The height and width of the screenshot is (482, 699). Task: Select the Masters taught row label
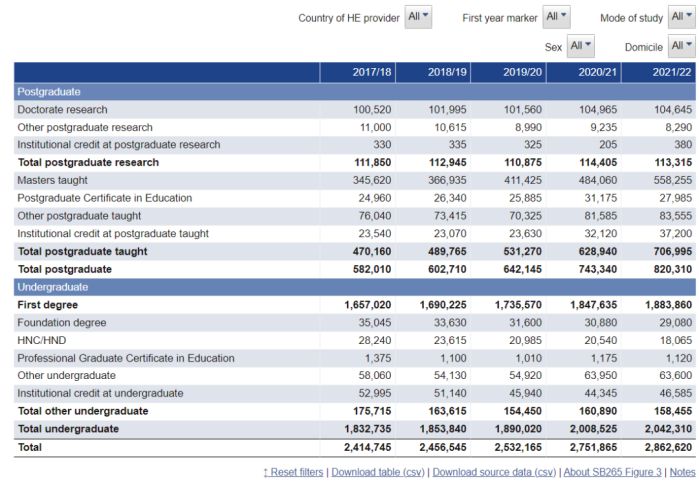coord(53,180)
